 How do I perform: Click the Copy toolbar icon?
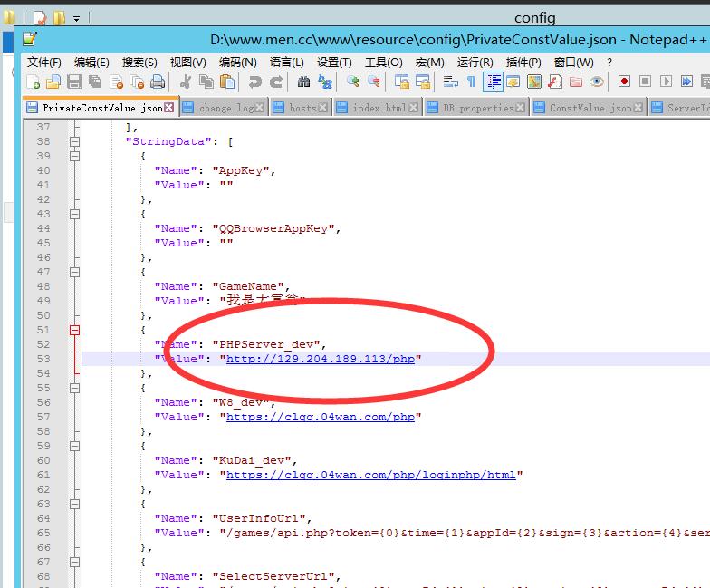click(206, 82)
